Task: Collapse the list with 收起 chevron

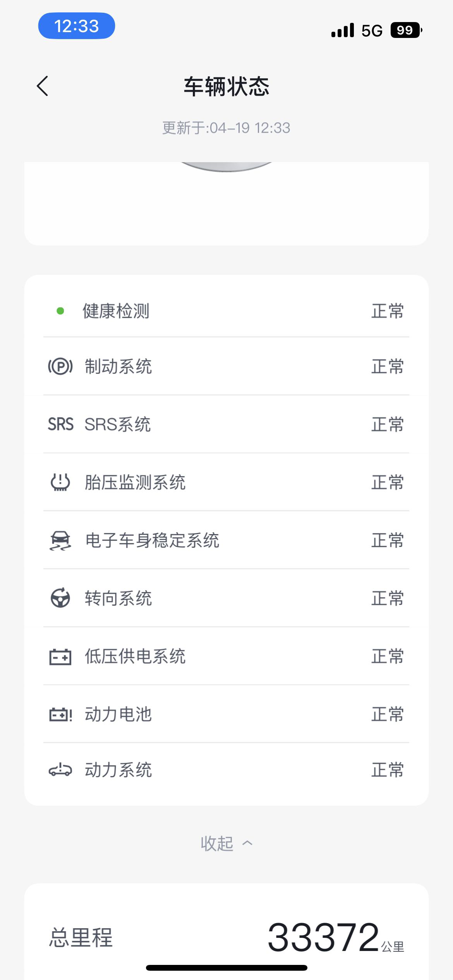Action: point(226,844)
